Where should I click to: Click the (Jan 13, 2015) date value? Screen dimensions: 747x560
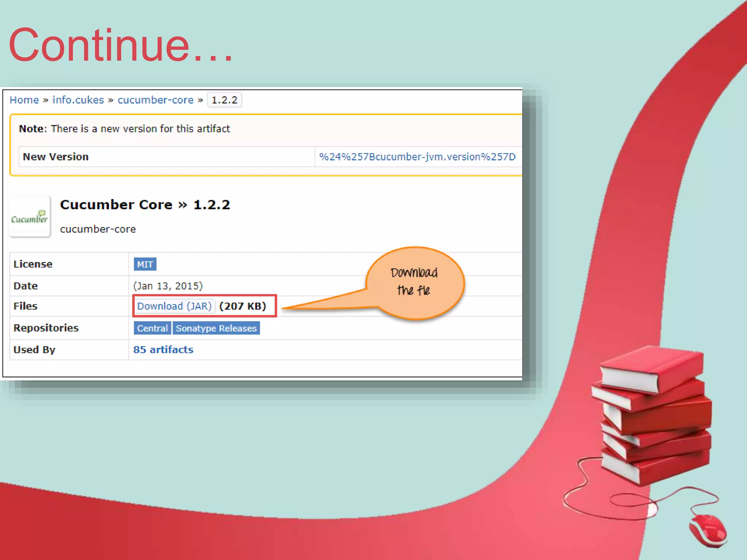click(168, 286)
